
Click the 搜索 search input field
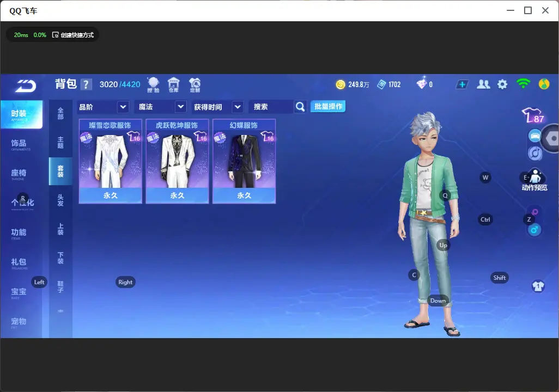272,107
